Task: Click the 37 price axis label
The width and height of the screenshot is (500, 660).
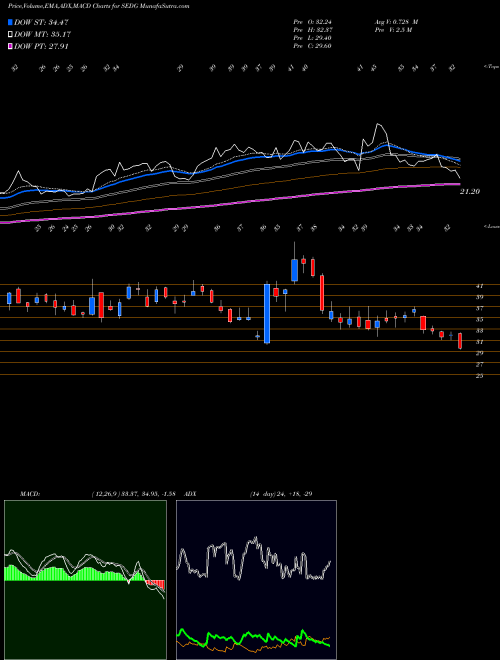Action: click(x=479, y=309)
